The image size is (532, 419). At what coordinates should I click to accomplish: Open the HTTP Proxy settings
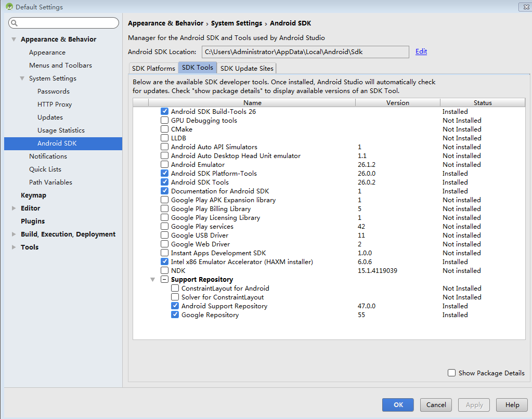click(55, 104)
